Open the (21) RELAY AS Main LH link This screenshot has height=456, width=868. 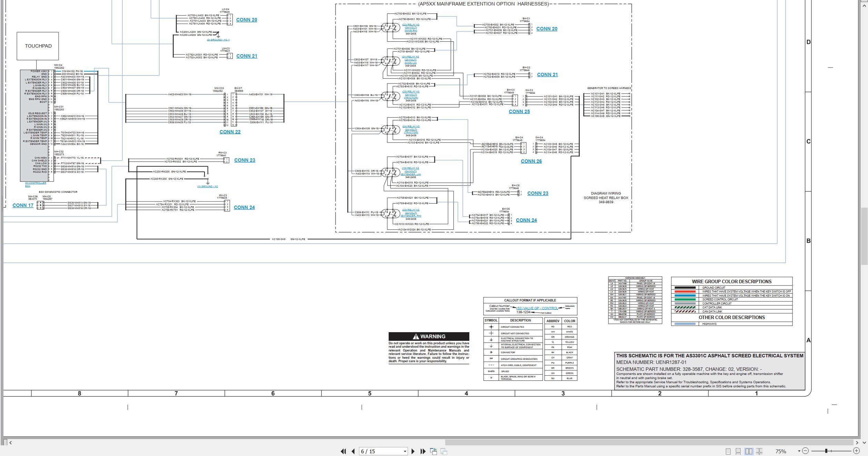click(410, 60)
